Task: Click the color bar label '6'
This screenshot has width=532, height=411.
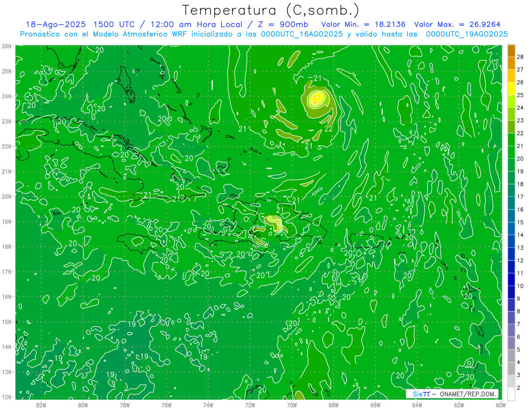Action: point(519,337)
